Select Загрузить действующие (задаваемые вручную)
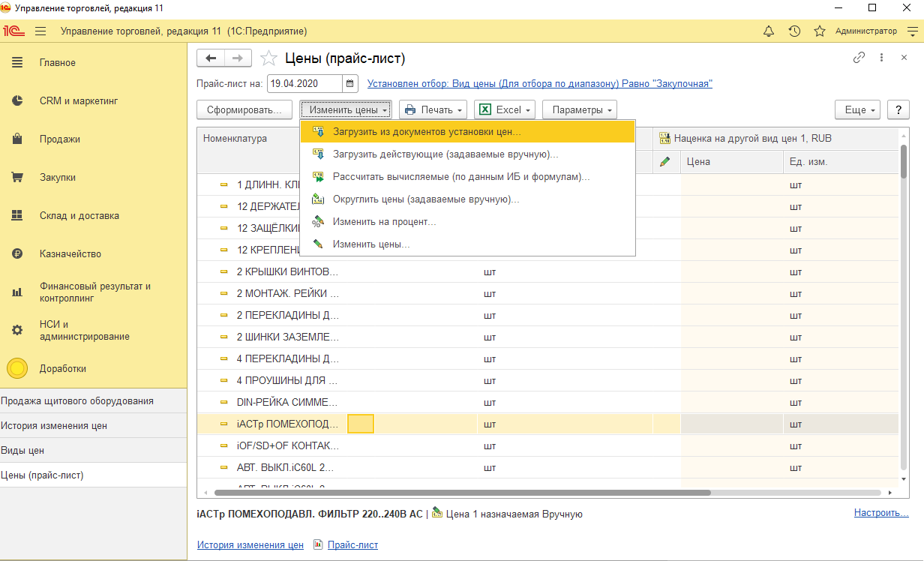Viewport: 924px width, 561px height. point(467,154)
